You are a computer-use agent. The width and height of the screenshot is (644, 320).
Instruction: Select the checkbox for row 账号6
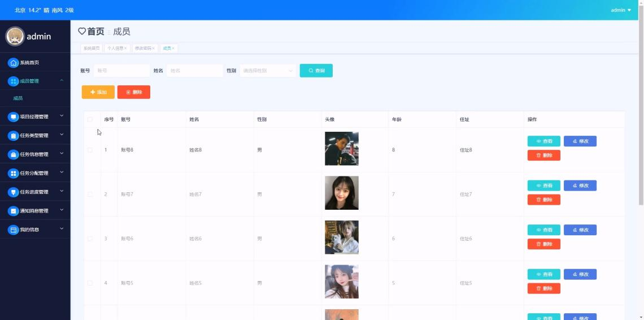pyautogui.click(x=90, y=239)
